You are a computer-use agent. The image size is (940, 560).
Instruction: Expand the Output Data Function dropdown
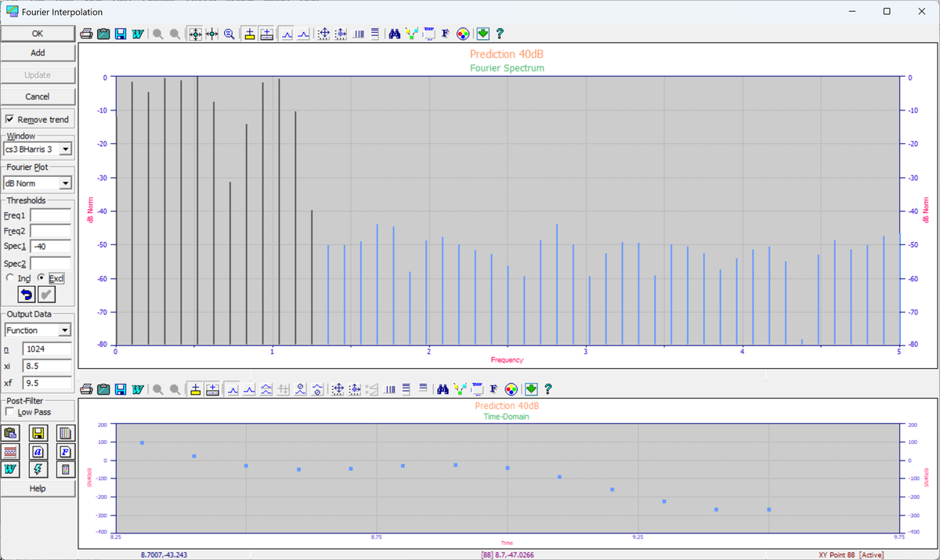(x=65, y=331)
